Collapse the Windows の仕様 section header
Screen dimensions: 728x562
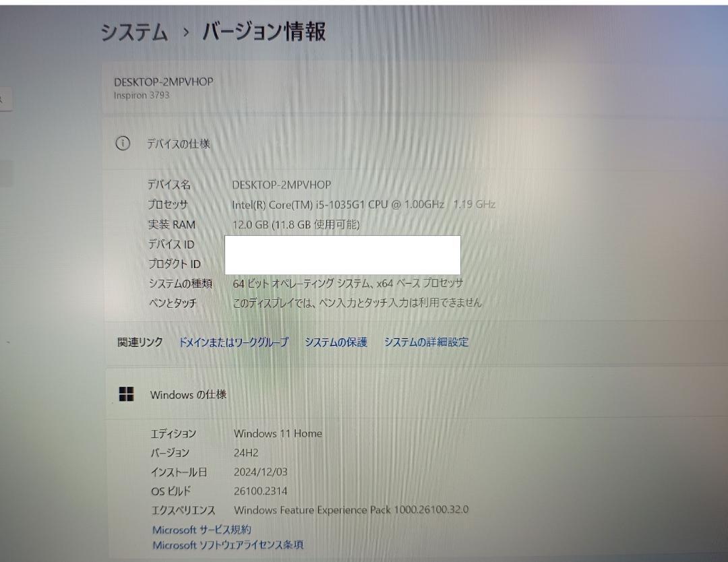click(417, 394)
